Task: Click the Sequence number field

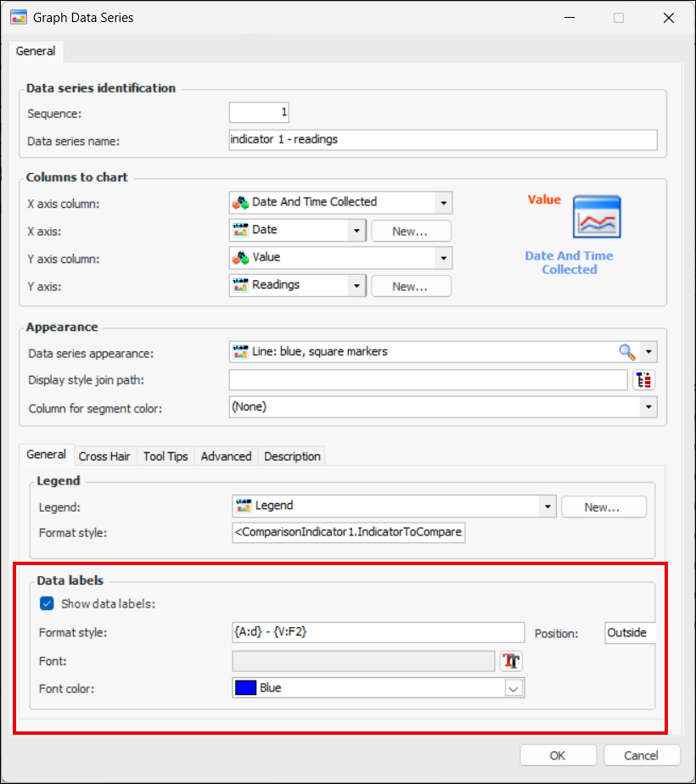Action: coord(259,113)
